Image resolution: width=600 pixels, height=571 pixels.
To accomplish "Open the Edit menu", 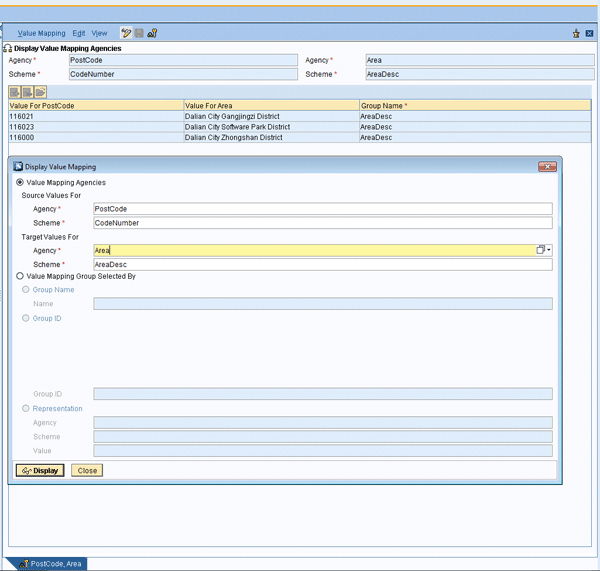I will [79, 33].
